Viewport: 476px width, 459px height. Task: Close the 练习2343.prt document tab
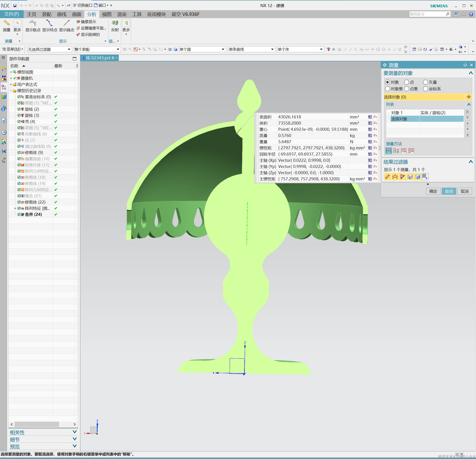[116, 58]
